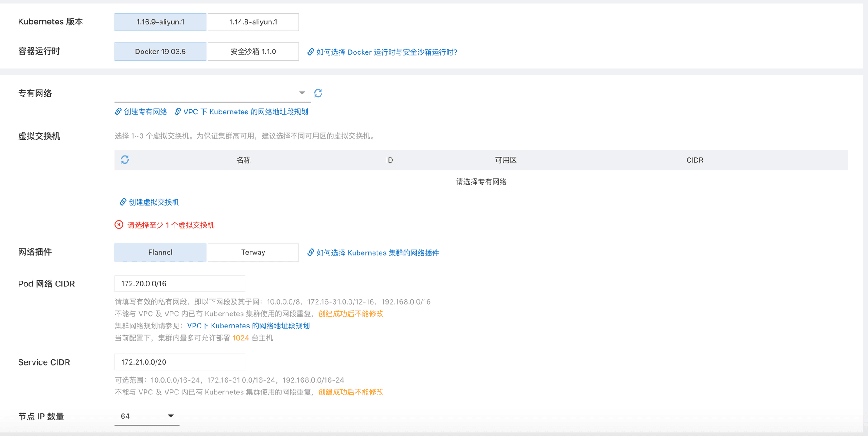
Task: Open 创建专有网络 link
Action: tap(146, 112)
